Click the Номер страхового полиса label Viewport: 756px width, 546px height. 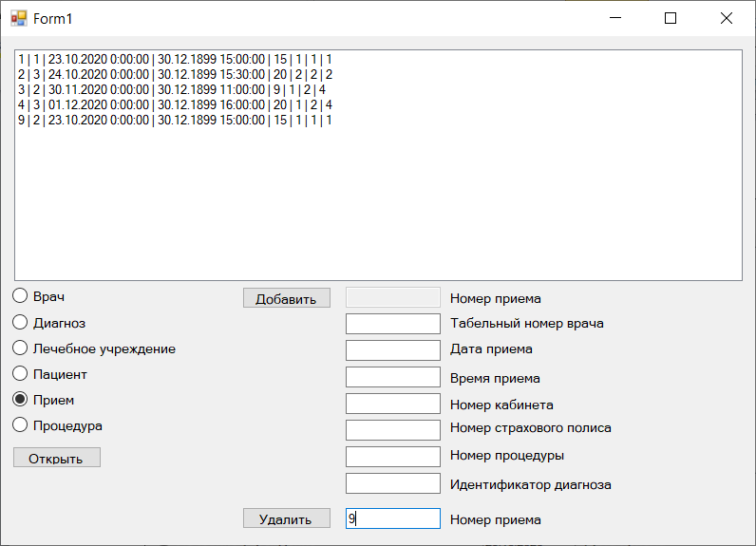pyautogui.click(x=530, y=428)
